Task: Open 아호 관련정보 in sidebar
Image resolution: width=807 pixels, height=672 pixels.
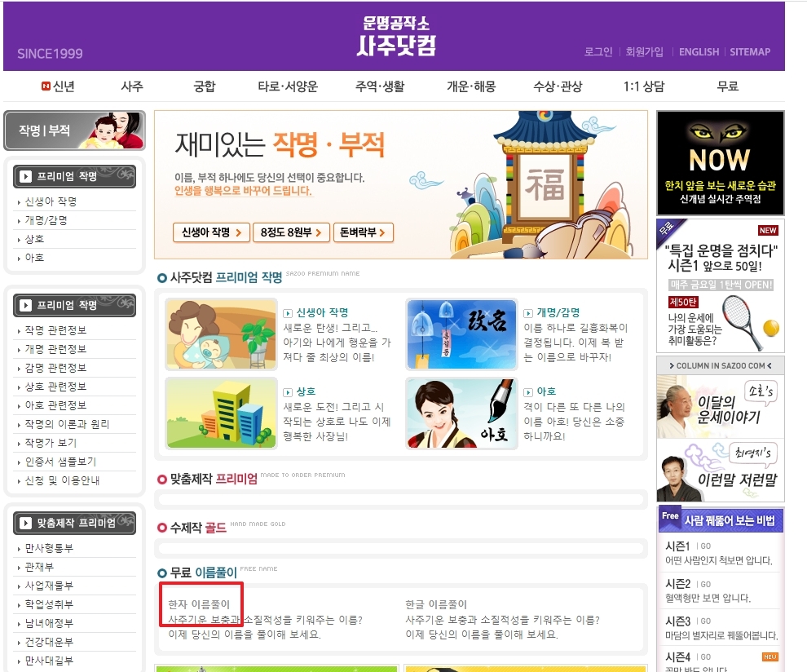Action: pos(55,405)
